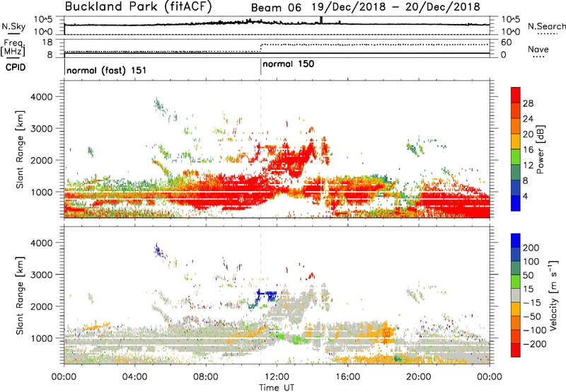Click the gray band of Velocity color bar
Image resolution: width=566 pixels, height=392 pixels.
click(516, 296)
